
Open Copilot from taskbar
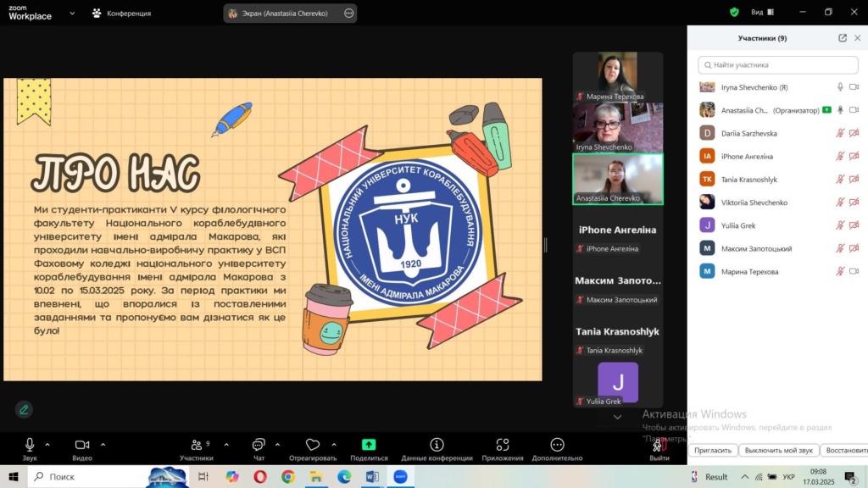pyautogui.click(x=232, y=476)
